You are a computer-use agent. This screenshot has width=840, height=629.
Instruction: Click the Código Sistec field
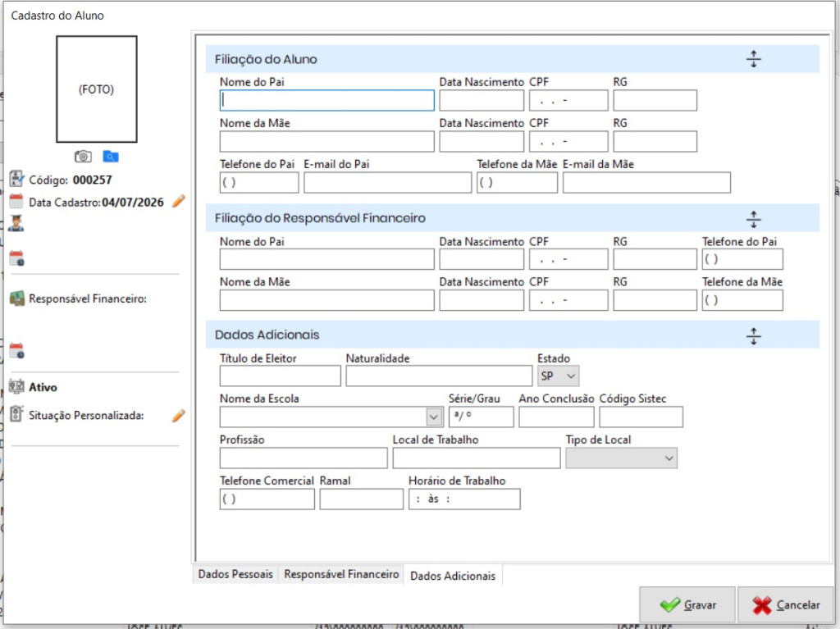pyautogui.click(x=641, y=417)
